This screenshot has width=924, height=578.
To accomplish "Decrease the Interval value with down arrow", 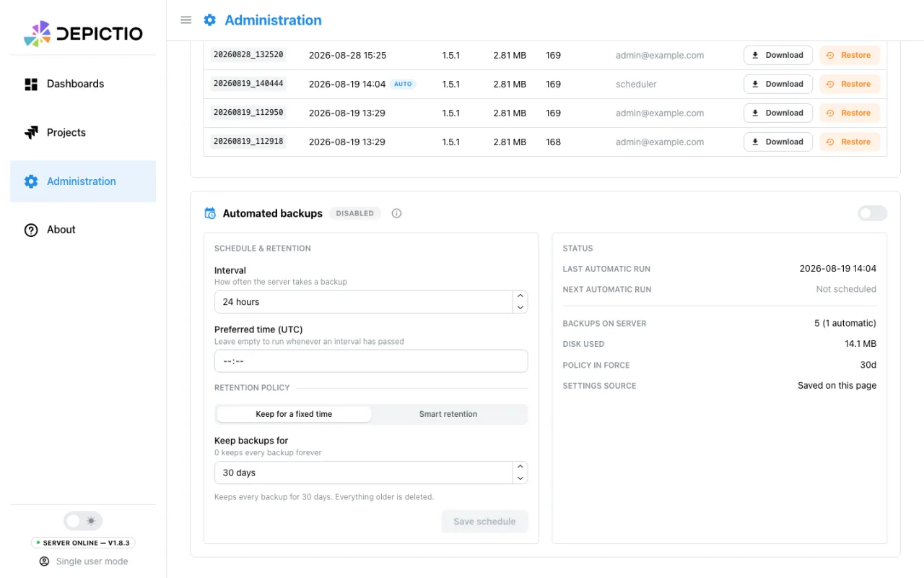I will click(x=520, y=308).
